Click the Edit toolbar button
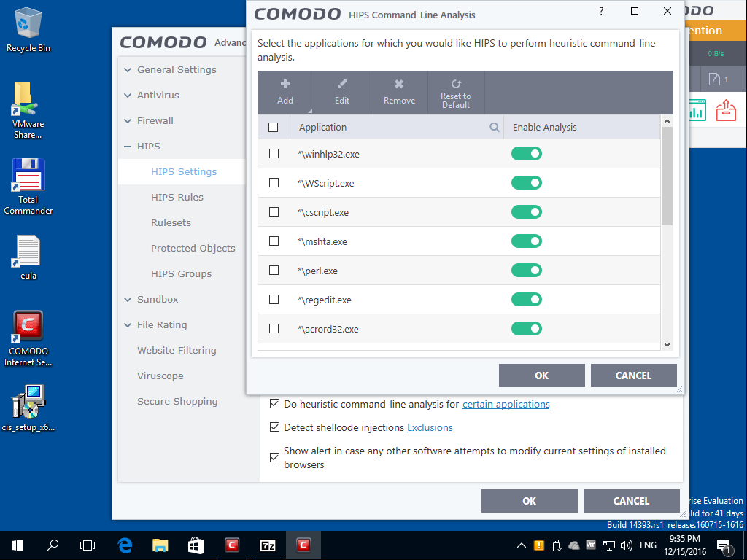 pyautogui.click(x=342, y=93)
